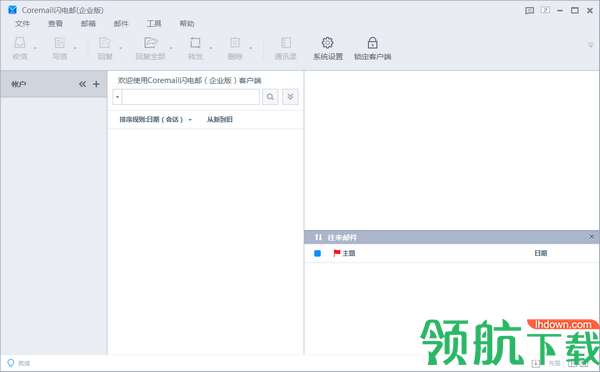This screenshot has width=600, height=372.
Task: Click the feedback chat icon in title bar
Action: click(x=530, y=10)
